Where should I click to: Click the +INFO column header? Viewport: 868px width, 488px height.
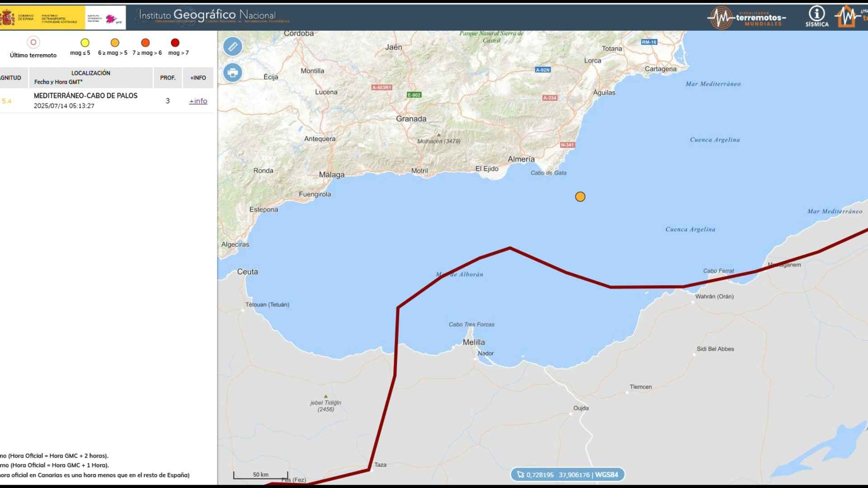tap(198, 78)
